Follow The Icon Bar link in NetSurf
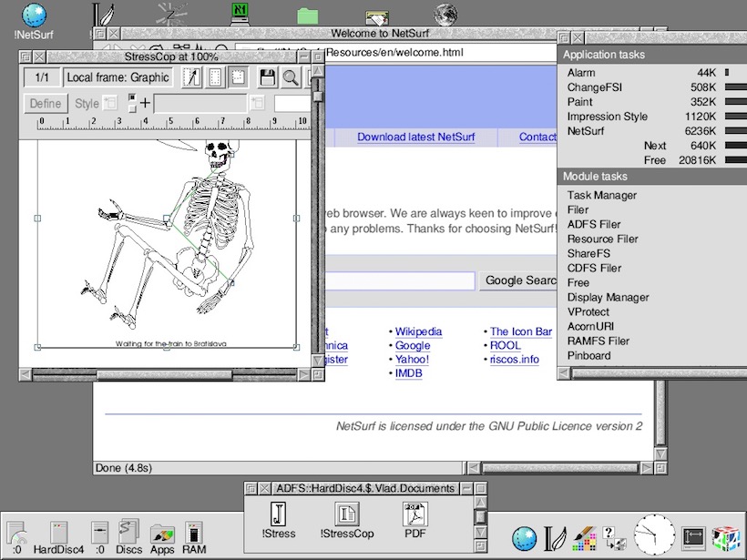747x560 pixels. coord(521,331)
